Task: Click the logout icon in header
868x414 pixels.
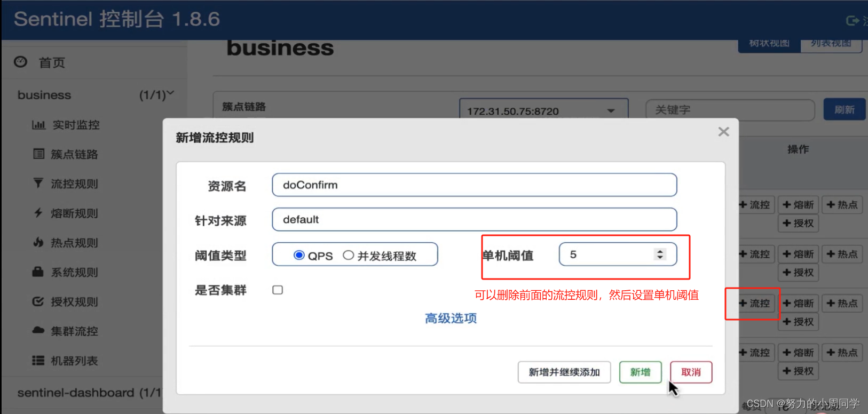Action: tap(853, 20)
